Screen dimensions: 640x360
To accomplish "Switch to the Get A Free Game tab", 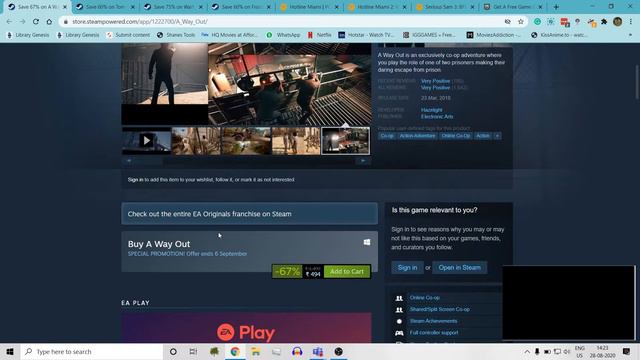I will click(513, 7).
